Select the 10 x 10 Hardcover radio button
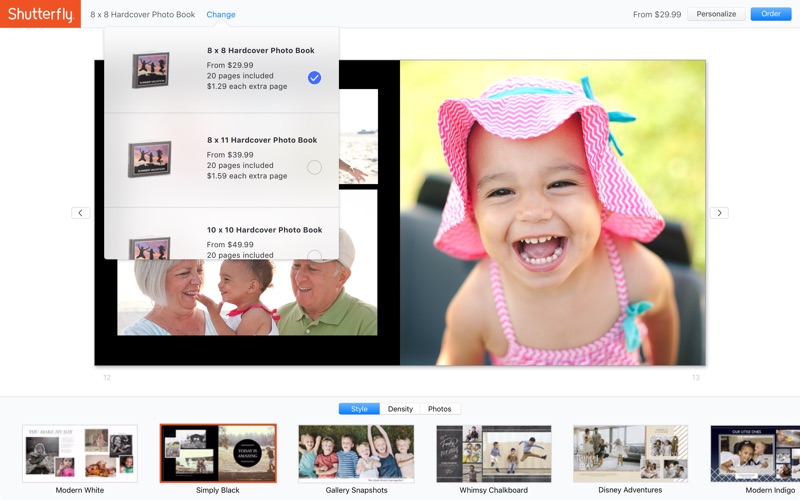This screenshot has width=800, height=500. (x=314, y=255)
